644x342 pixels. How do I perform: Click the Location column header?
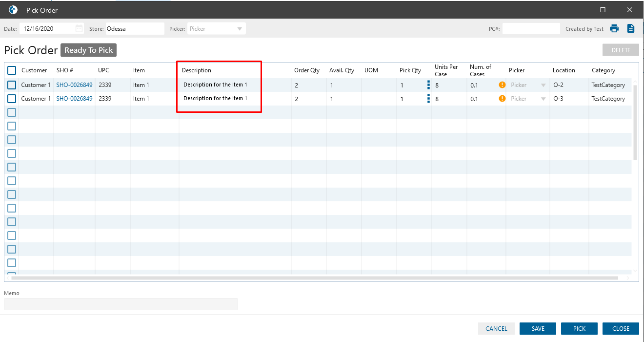pos(564,70)
